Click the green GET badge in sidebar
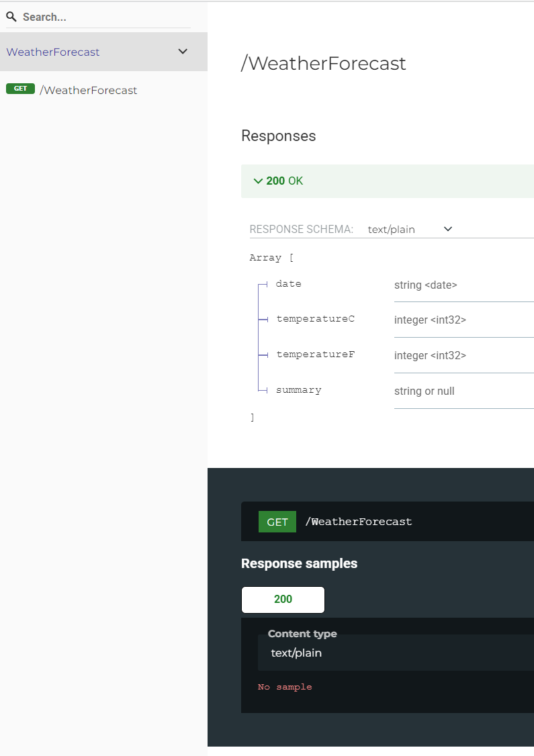This screenshot has height=756, width=534. (x=20, y=89)
